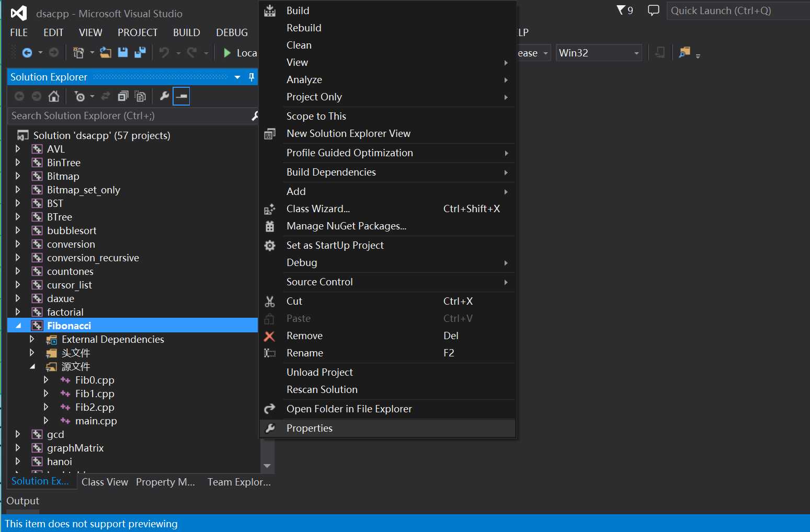Viewport: 810px width, 532px height.
Task: Open Properties from the context menu
Action: click(387, 428)
